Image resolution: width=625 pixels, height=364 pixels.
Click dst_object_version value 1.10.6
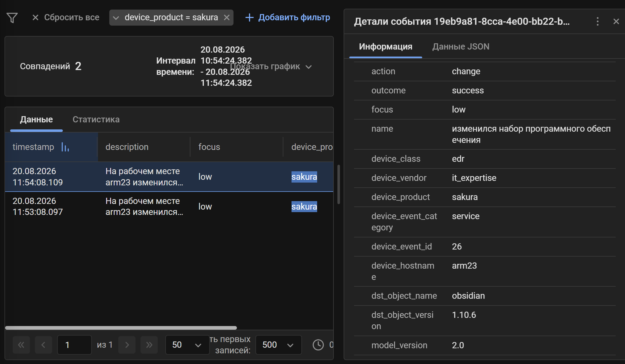click(464, 315)
